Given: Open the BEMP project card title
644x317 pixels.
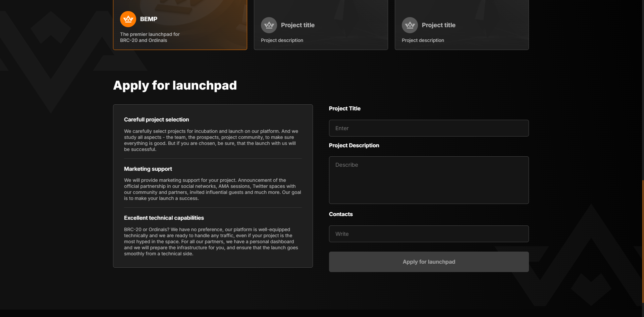Looking at the screenshot, I should coord(149,19).
